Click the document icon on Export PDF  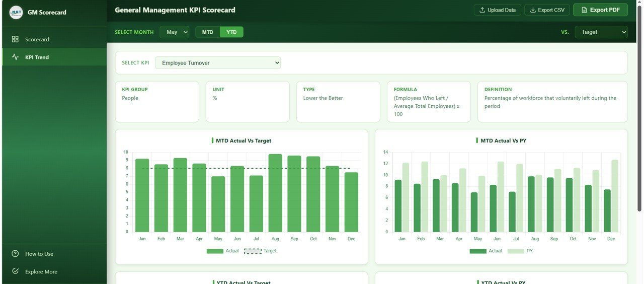[x=584, y=10]
